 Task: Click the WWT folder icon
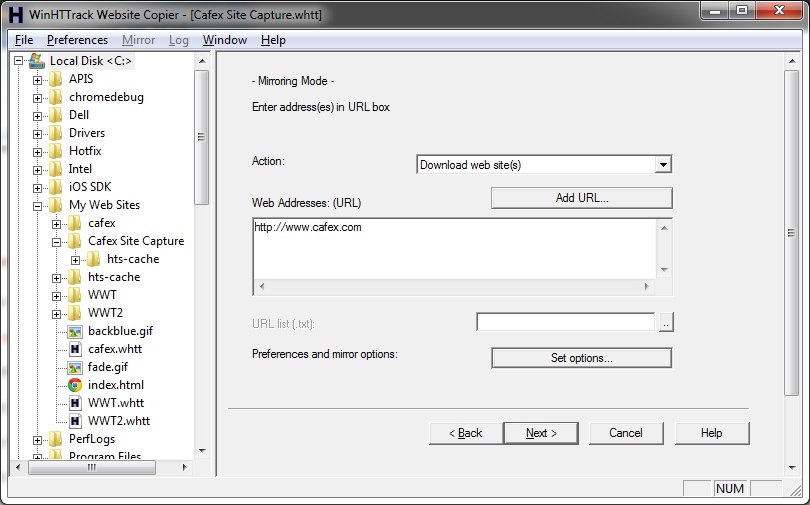(74, 295)
